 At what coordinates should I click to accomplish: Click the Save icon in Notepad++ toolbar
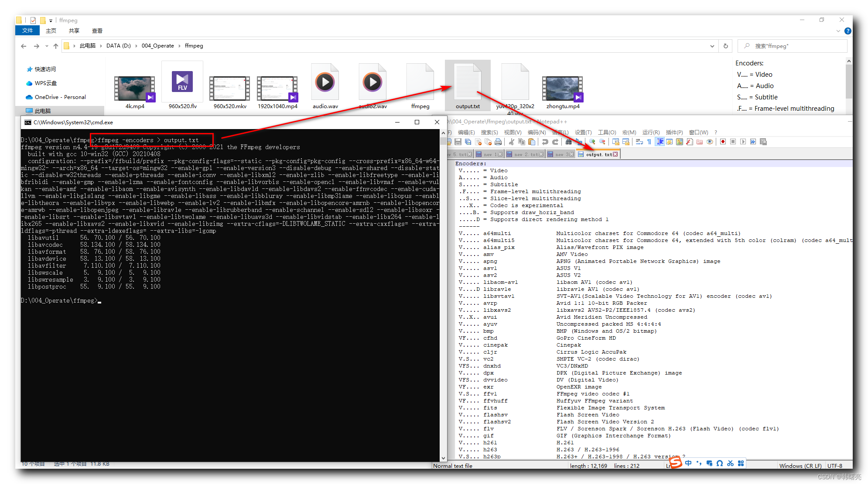pos(458,142)
